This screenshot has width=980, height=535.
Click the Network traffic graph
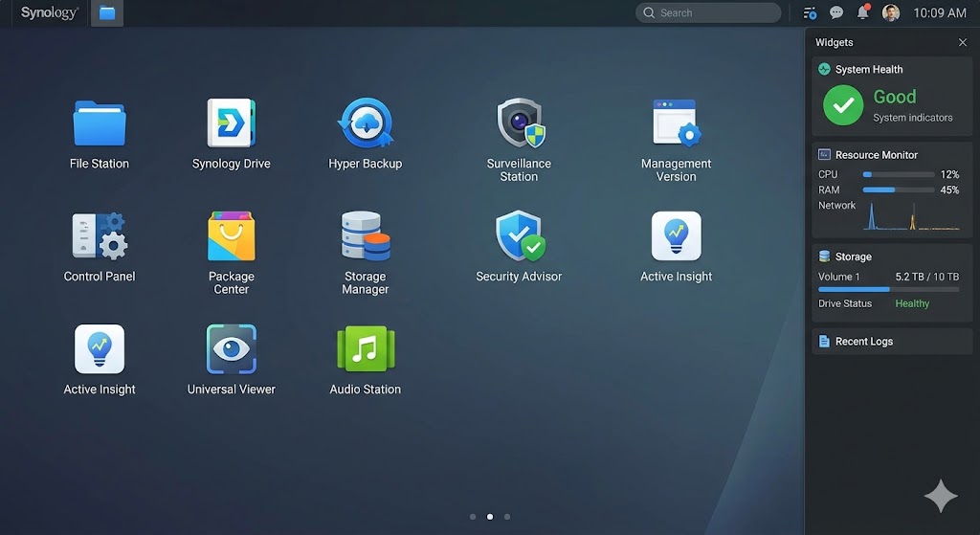pos(911,216)
